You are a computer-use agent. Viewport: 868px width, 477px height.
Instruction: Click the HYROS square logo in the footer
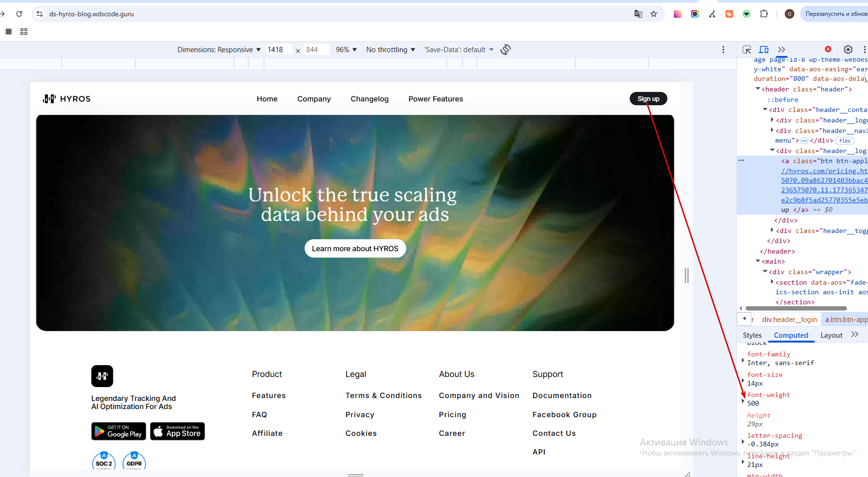pos(102,376)
